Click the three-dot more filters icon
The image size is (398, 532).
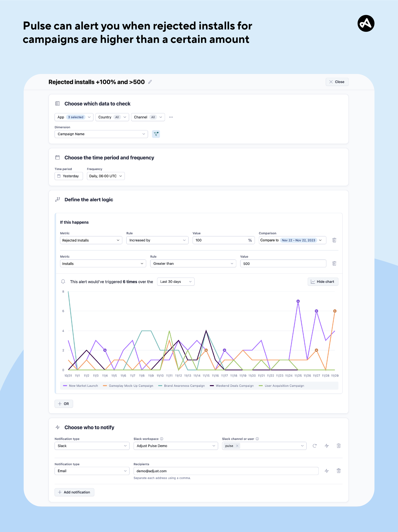(171, 117)
